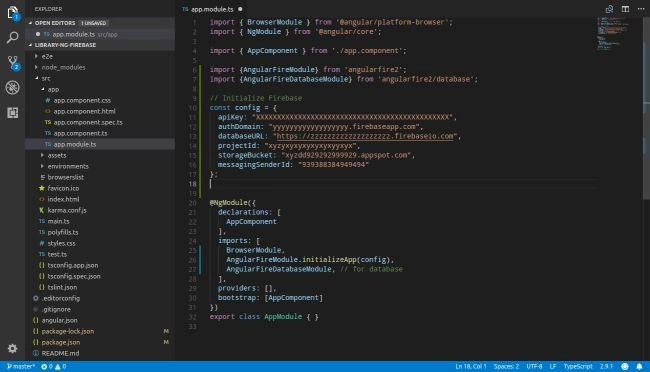Image resolution: width=650 pixels, height=372 pixels.
Task: Open the browserslist file
Action: point(65,177)
